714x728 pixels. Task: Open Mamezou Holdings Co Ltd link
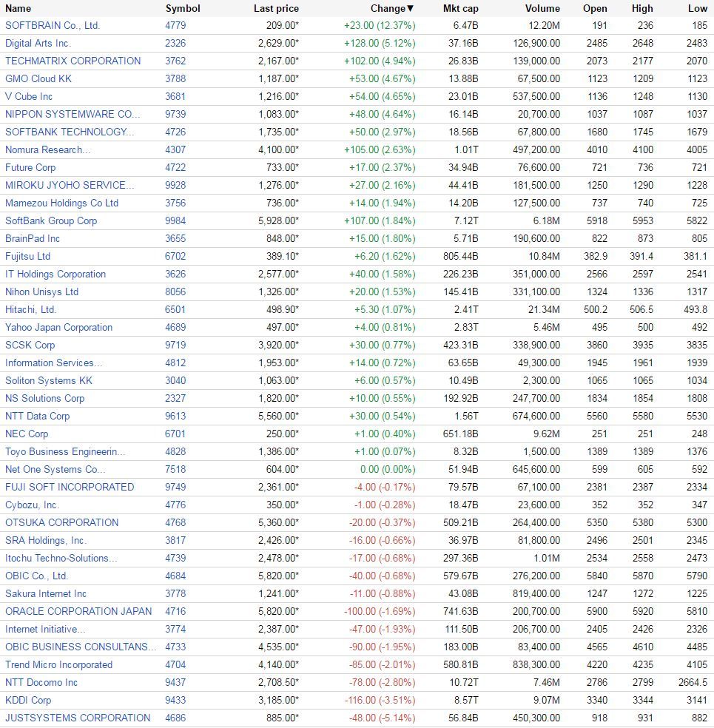point(61,203)
